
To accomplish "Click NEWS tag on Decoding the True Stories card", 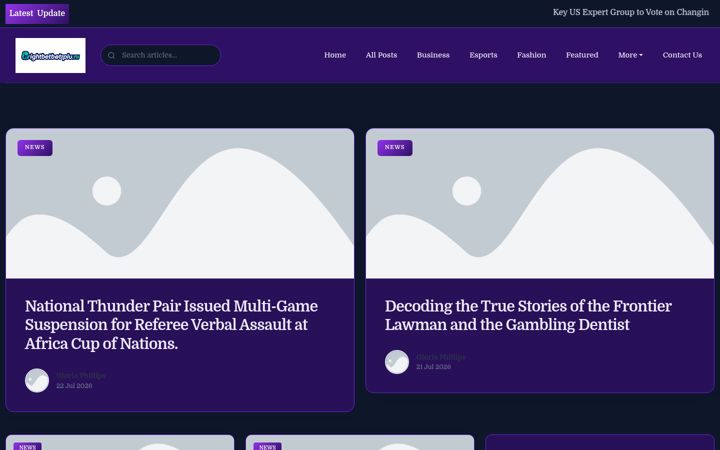I will [x=395, y=147].
